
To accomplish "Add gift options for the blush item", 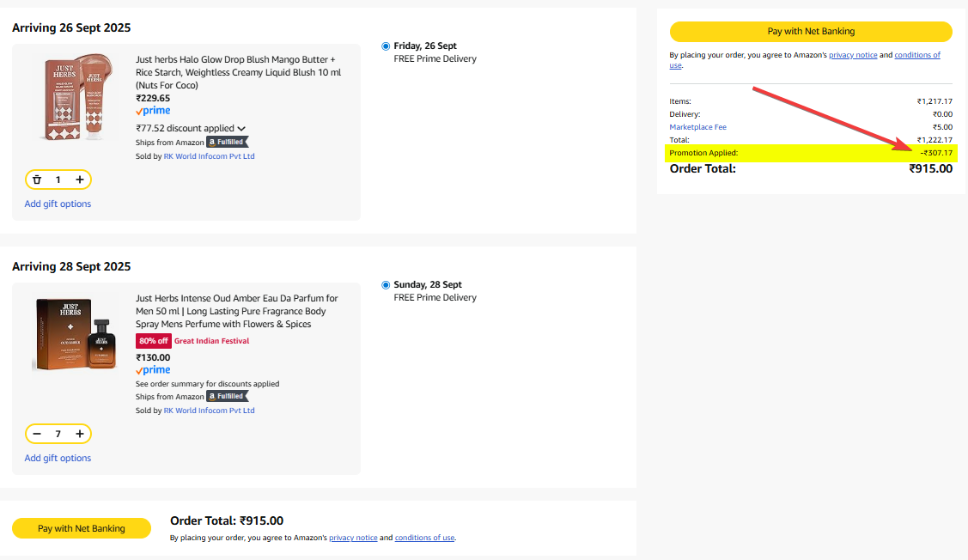I will 58,204.
